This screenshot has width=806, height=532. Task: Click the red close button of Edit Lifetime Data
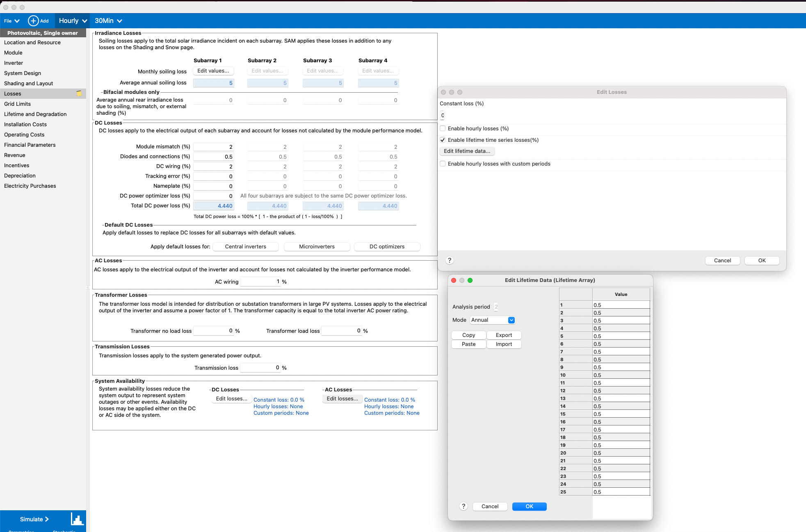(x=454, y=280)
